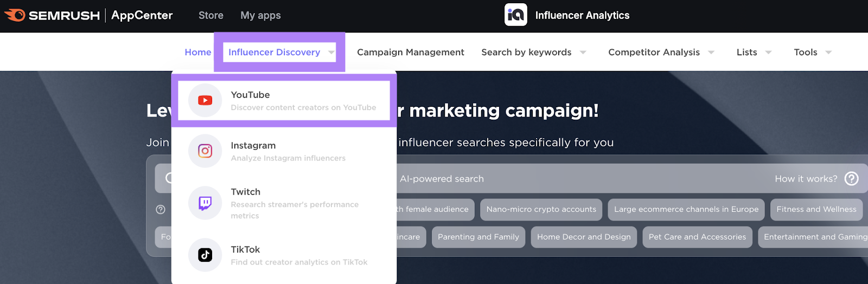Select the YouTube play icon
Screen dimensions: 868x284
tap(205, 100)
